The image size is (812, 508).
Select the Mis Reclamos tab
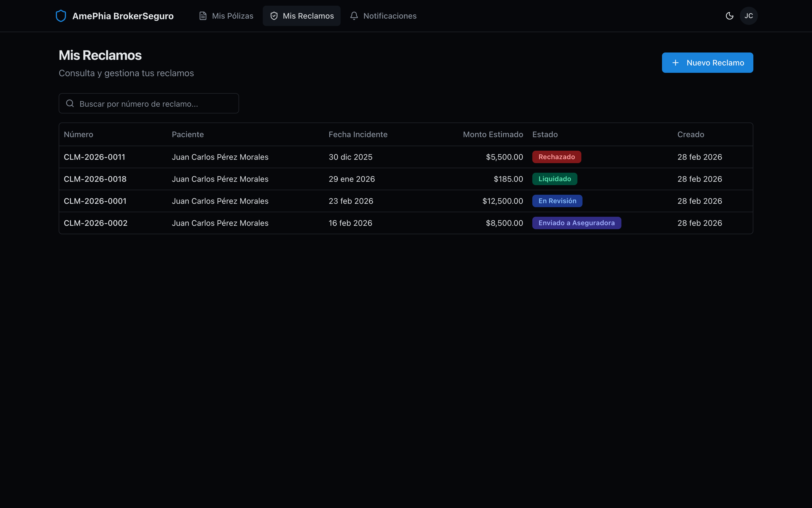point(302,16)
